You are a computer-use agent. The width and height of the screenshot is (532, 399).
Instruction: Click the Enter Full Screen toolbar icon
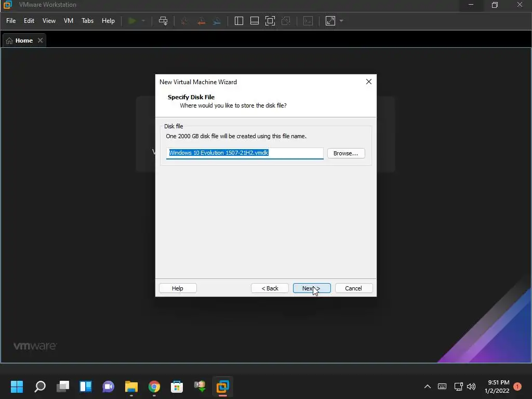(x=270, y=21)
